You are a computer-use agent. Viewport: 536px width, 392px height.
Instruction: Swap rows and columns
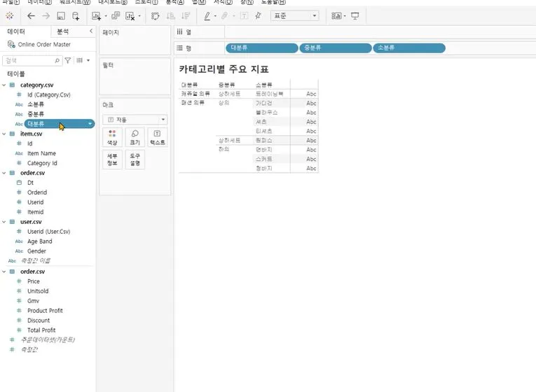pos(155,15)
